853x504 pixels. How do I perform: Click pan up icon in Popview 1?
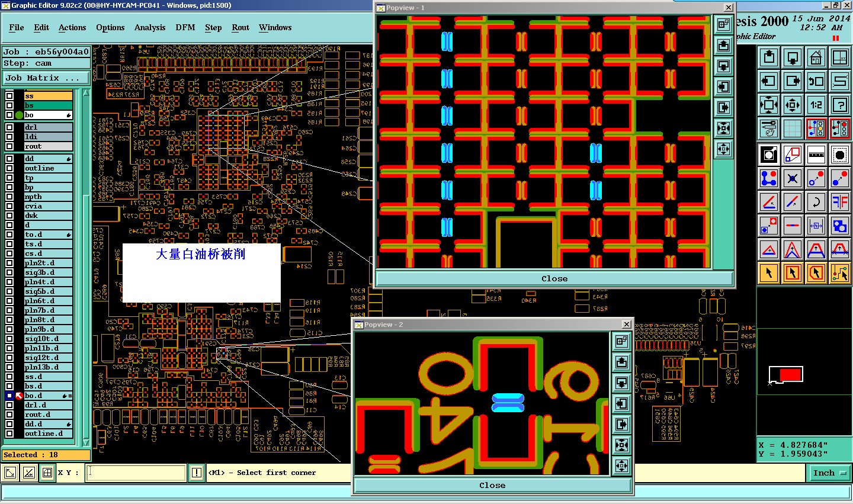point(723,45)
